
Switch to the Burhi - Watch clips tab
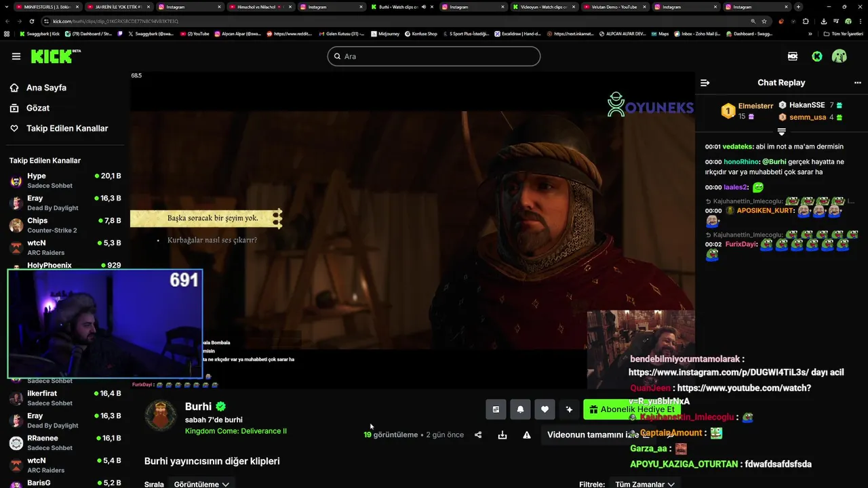click(x=402, y=7)
